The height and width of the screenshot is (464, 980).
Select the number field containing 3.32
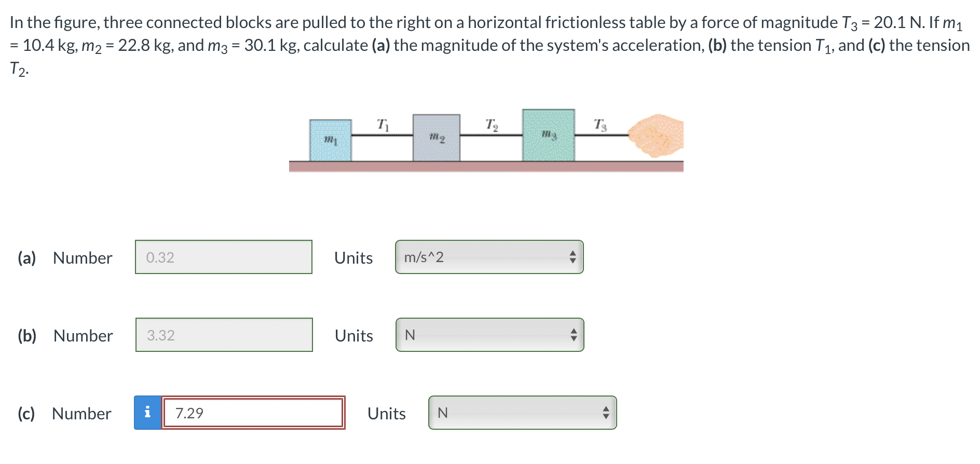click(x=223, y=335)
